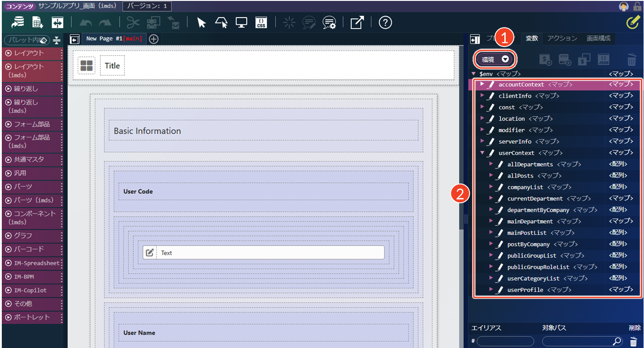This screenshot has width=644, height=348.
Task: Click the trash icon beside target path field
Action: click(x=634, y=342)
